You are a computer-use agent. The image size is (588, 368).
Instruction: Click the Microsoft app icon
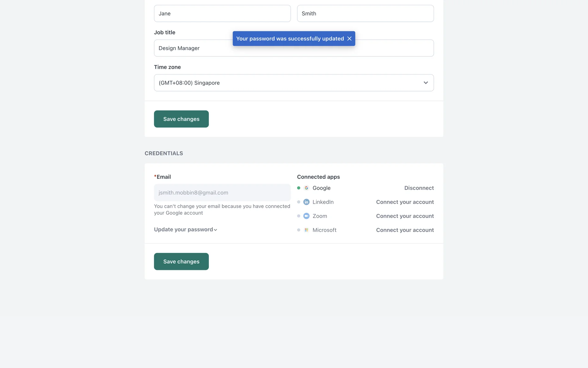306,230
